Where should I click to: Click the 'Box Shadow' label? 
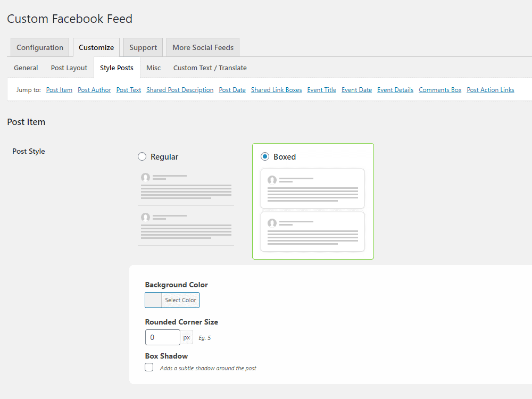(x=166, y=356)
